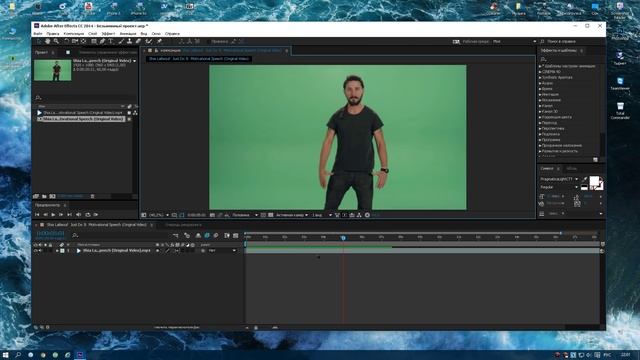Delete selected project item with trash icon

click(92, 196)
